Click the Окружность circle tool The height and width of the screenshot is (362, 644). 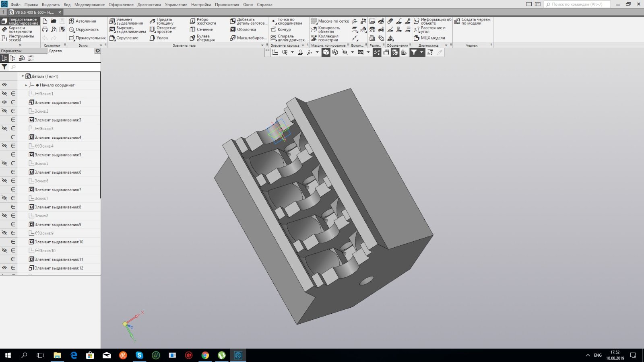[84, 30]
